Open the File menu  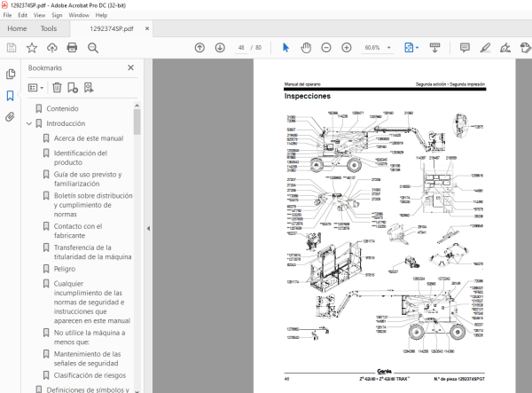tap(7, 15)
